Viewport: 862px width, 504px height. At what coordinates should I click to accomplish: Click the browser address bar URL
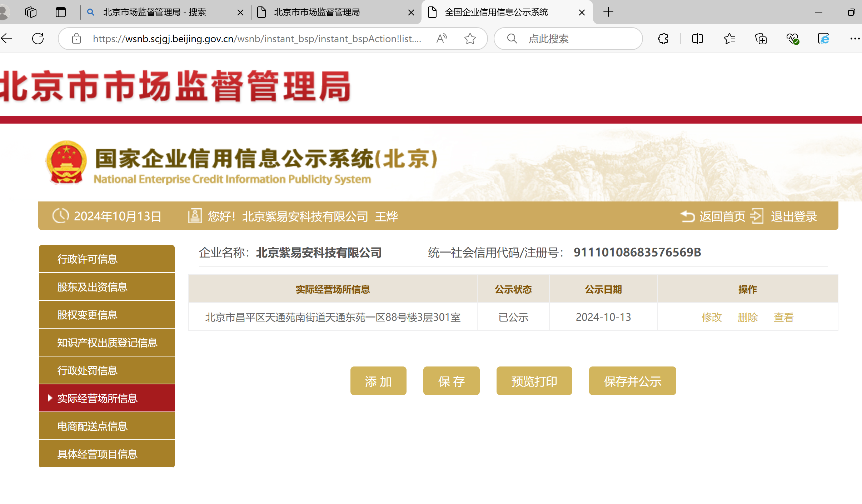point(257,38)
